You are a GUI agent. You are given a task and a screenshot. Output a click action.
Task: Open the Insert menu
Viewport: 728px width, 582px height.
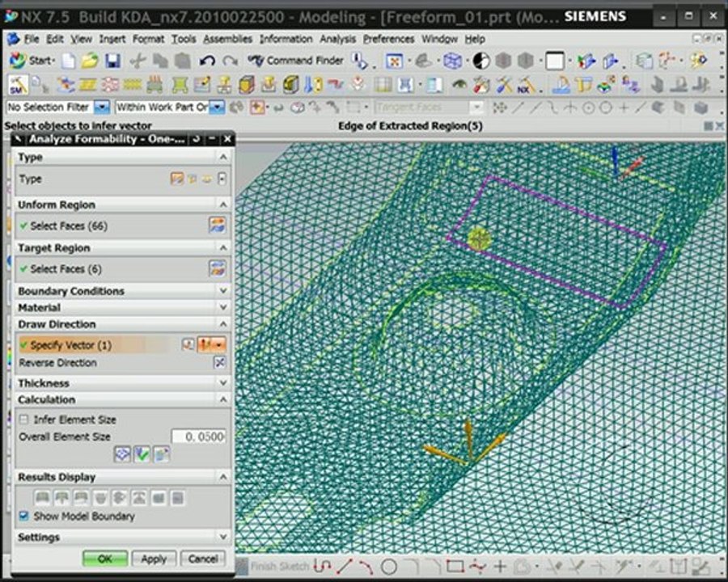[112, 39]
